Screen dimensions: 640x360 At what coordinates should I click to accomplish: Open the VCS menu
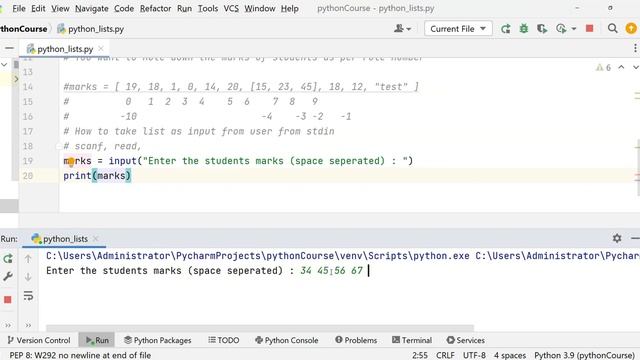(x=231, y=8)
